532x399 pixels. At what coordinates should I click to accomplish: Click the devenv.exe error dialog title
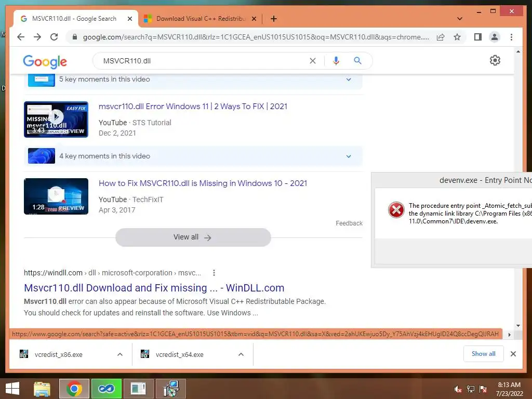coord(485,180)
